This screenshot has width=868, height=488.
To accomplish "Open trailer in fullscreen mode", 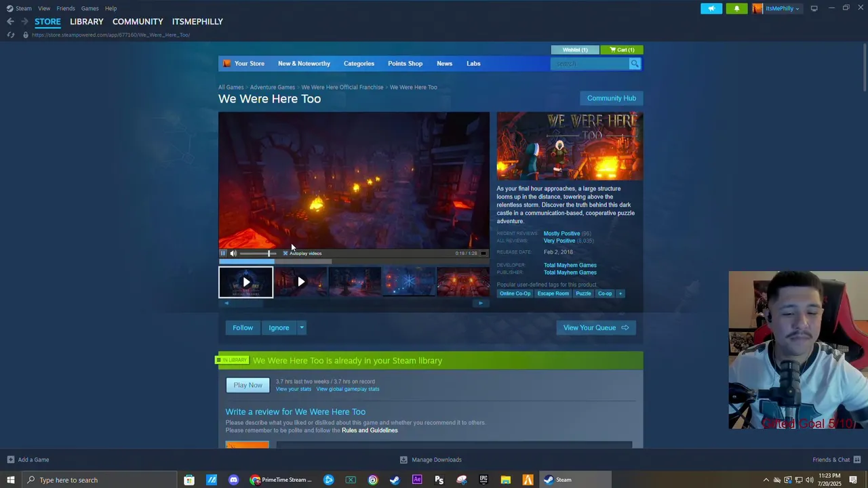I will 484,253.
